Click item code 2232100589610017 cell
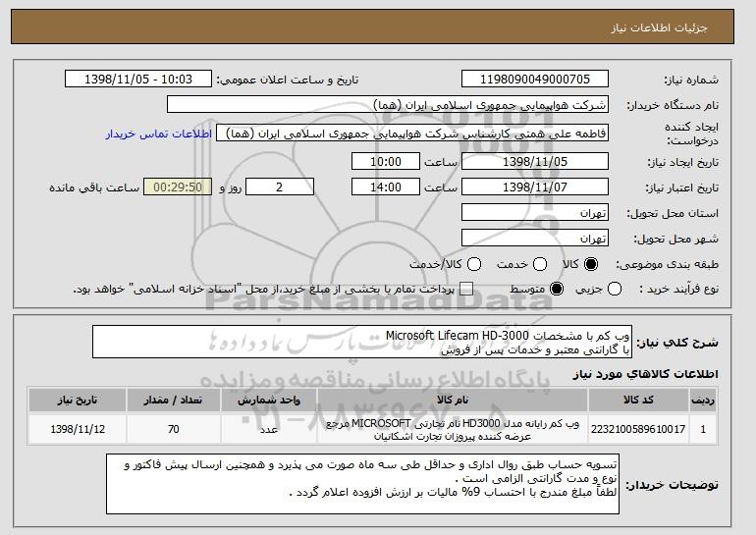The image size is (756, 535). pyautogui.click(x=638, y=429)
